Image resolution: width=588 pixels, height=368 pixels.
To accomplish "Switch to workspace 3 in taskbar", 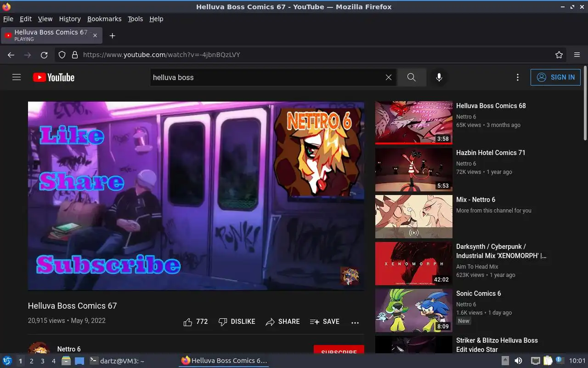I will (x=42, y=361).
